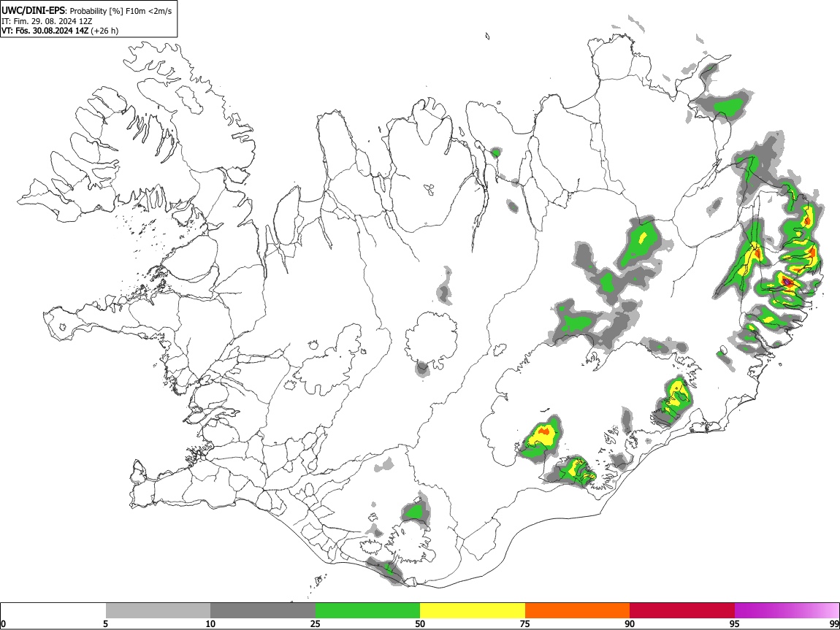840x630 pixels.
Task: Click the legend tick label '50'
Action: 420,623
